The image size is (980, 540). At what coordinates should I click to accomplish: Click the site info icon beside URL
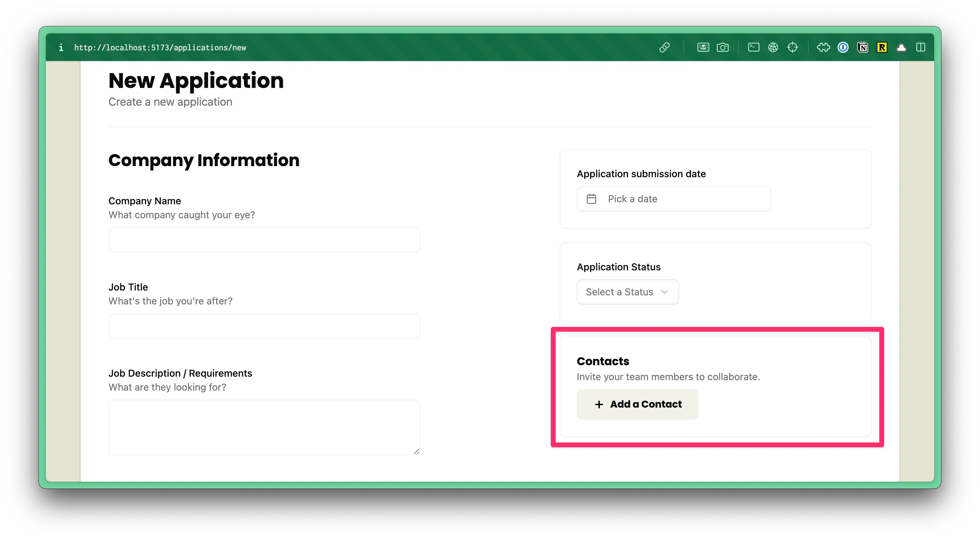tap(61, 48)
